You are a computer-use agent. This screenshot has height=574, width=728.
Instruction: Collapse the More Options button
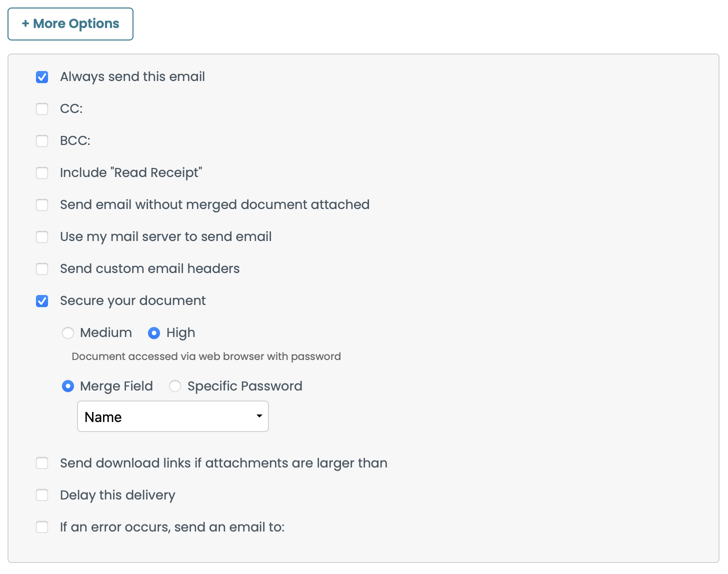pyautogui.click(x=70, y=24)
